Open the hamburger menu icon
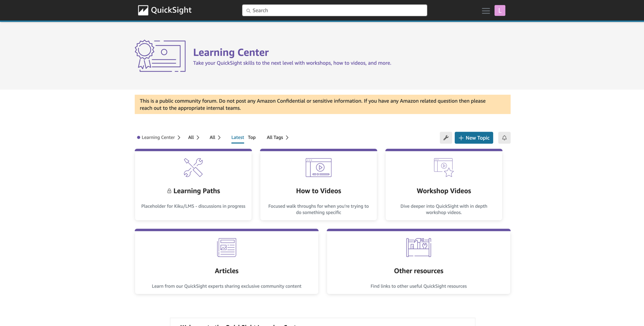 [x=485, y=11]
